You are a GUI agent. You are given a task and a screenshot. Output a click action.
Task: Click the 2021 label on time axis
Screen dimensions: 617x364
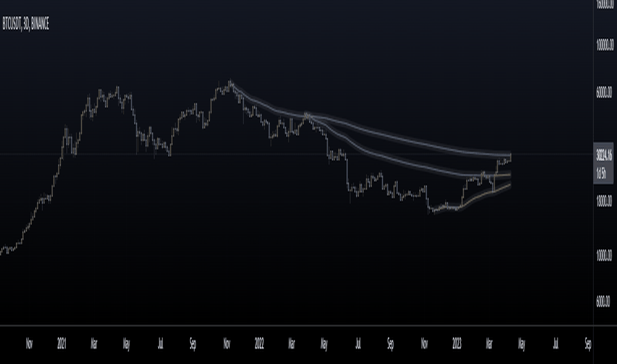62,344
